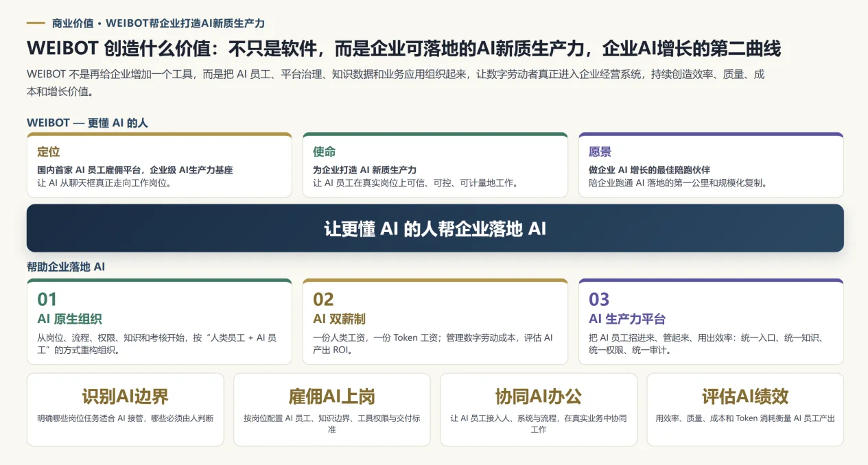Select the 使命 card heading

(324, 152)
